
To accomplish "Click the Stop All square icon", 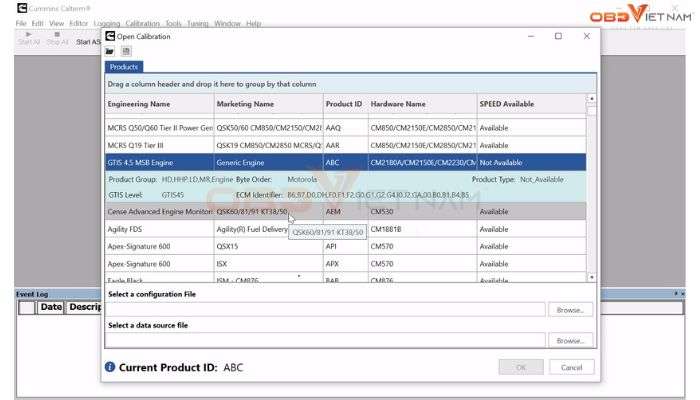I will [57, 34].
